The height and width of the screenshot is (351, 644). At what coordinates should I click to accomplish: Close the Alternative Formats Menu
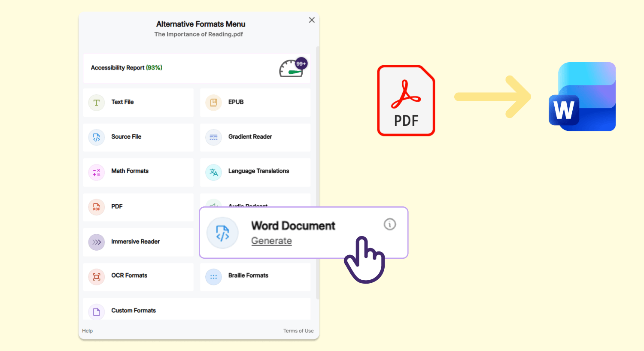312,20
